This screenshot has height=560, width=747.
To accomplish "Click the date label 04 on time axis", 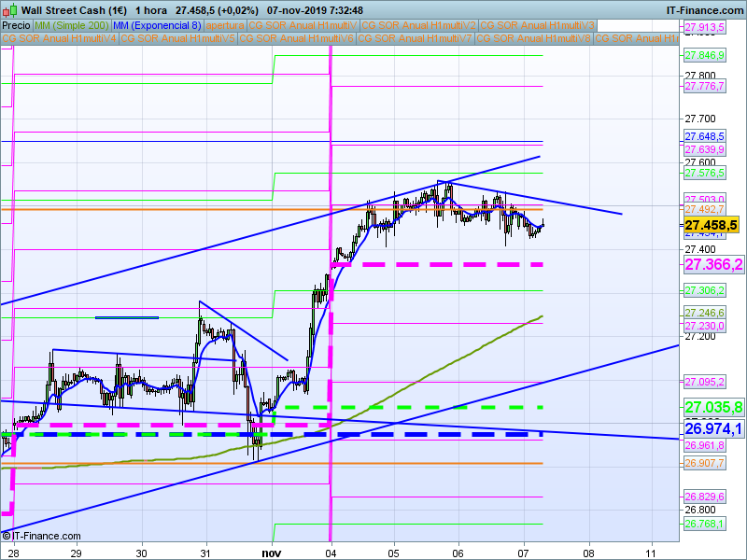I will point(331,553).
